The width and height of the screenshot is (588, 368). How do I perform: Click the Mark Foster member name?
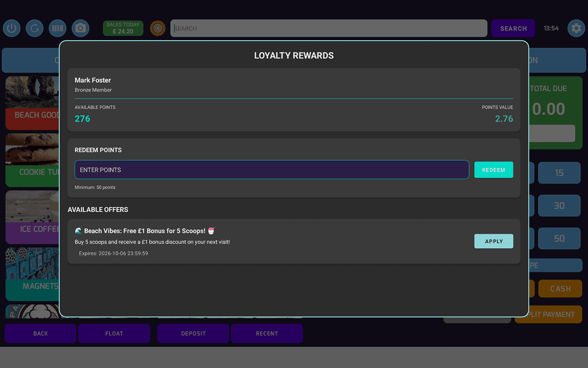click(x=93, y=80)
